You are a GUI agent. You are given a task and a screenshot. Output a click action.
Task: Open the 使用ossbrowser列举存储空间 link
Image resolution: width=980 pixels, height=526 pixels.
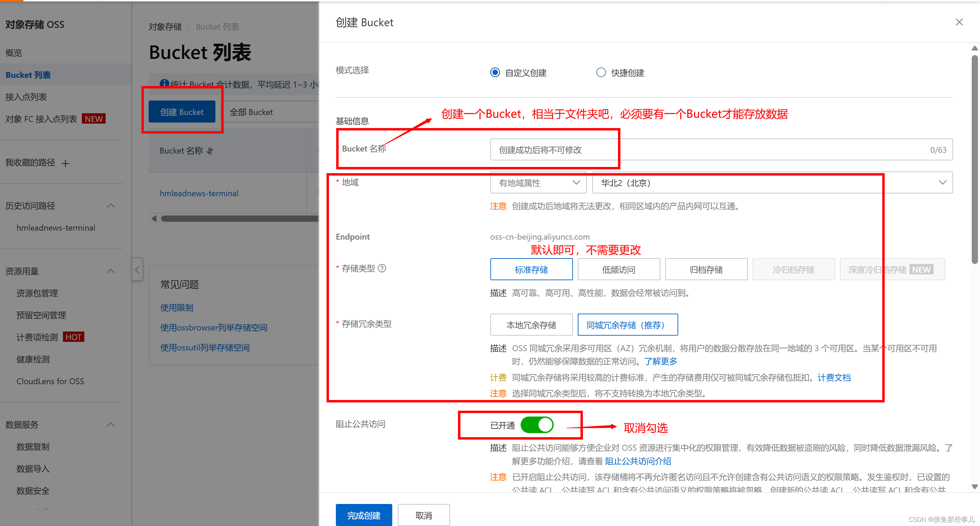tap(214, 327)
